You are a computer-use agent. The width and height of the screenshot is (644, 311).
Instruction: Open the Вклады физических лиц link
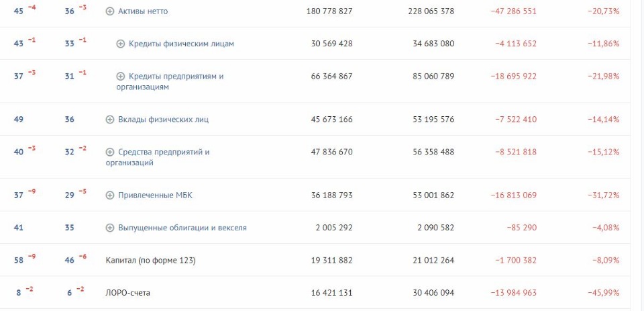pyautogui.click(x=163, y=120)
